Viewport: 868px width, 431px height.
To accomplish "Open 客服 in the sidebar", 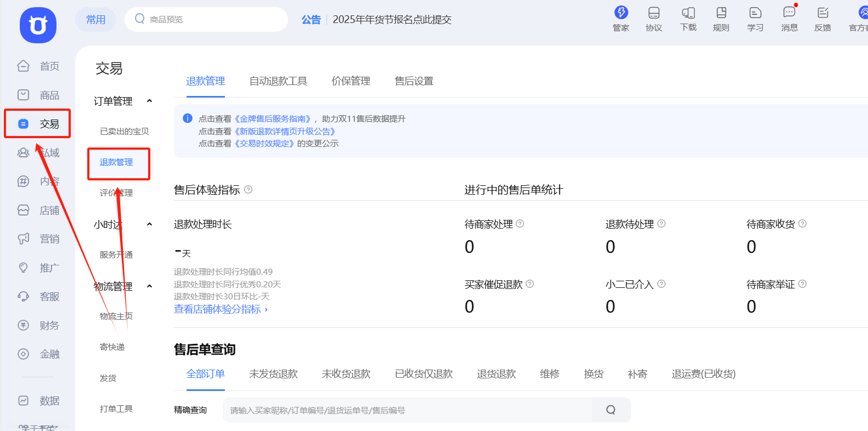I will click(38, 297).
